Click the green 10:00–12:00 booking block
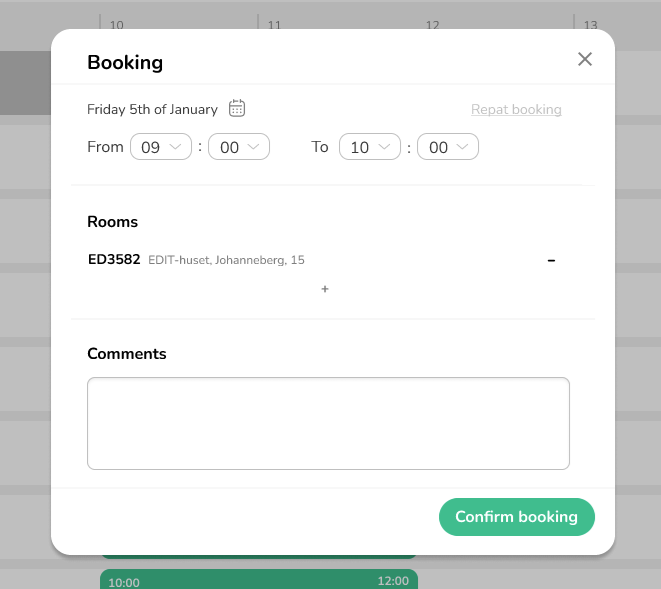 coord(258,580)
